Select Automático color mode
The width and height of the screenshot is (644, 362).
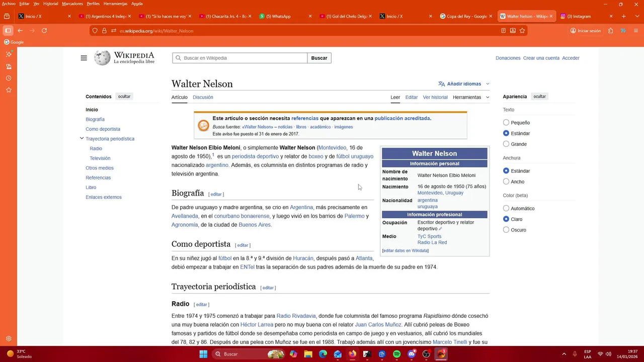(x=506, y=208)
